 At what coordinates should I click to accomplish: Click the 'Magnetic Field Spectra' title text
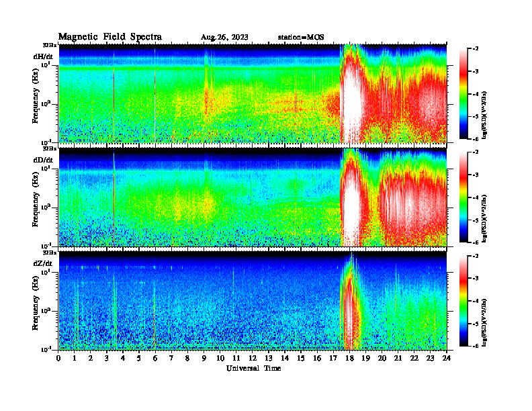pos(110,37)
